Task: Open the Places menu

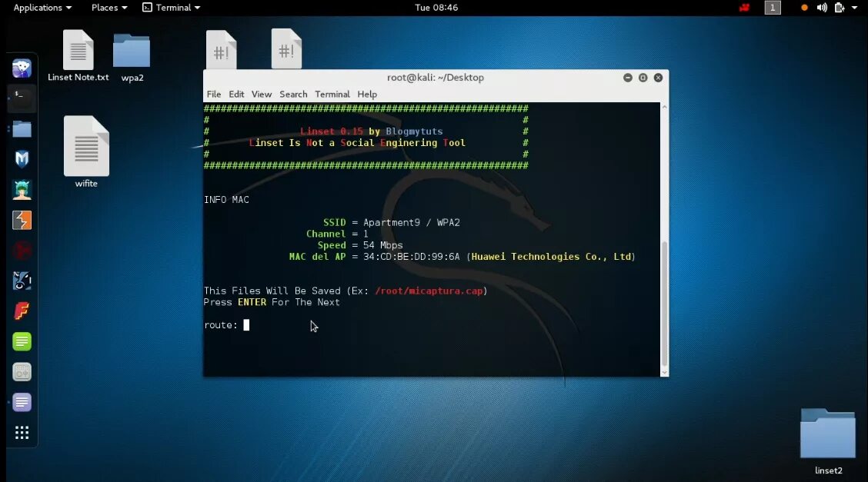Action: coord(109,8)
